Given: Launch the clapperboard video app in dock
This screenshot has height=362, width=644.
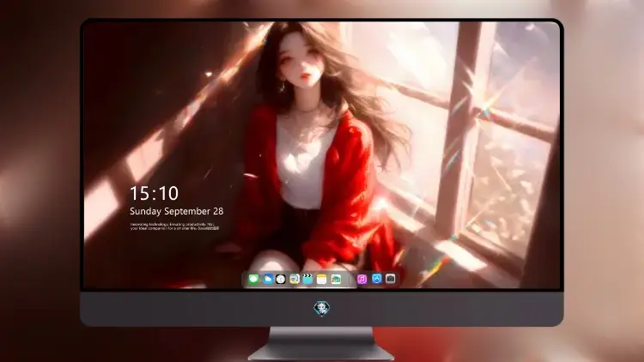Looking at the screenshot, I should (x=307, y=279).
